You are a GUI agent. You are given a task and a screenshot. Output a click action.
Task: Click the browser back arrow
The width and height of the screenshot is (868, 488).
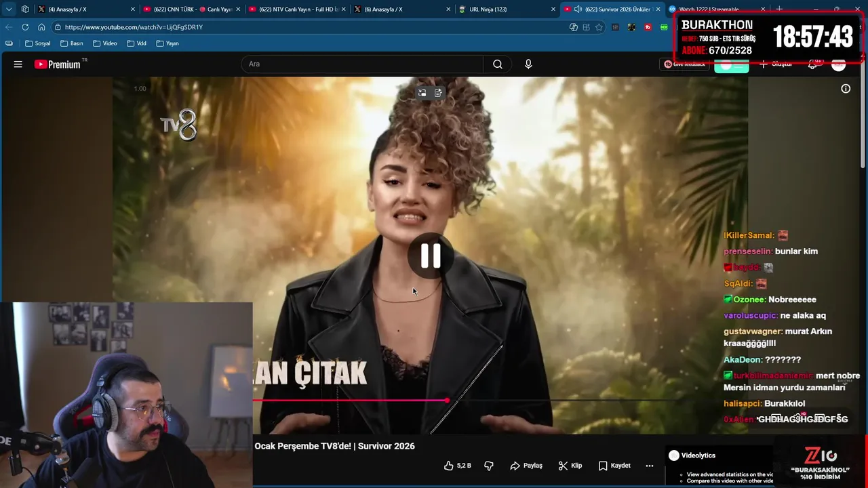click(x=9, y=27)
